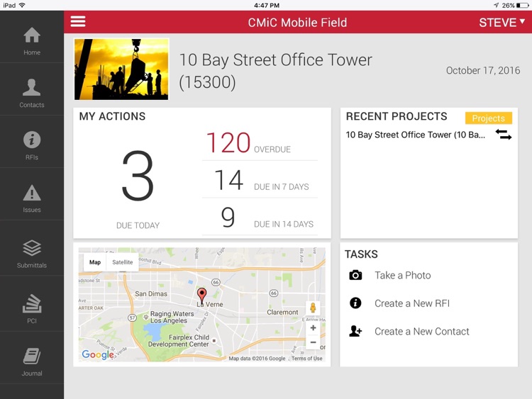View the 3 Due Today actions
Screen dimensions: 532x399
(x=138, y=189)
